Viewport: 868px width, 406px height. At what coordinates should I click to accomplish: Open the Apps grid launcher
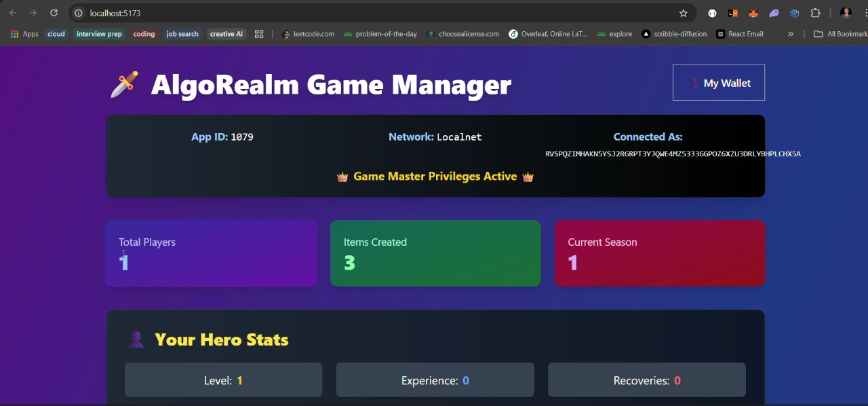tap(14, 34)
